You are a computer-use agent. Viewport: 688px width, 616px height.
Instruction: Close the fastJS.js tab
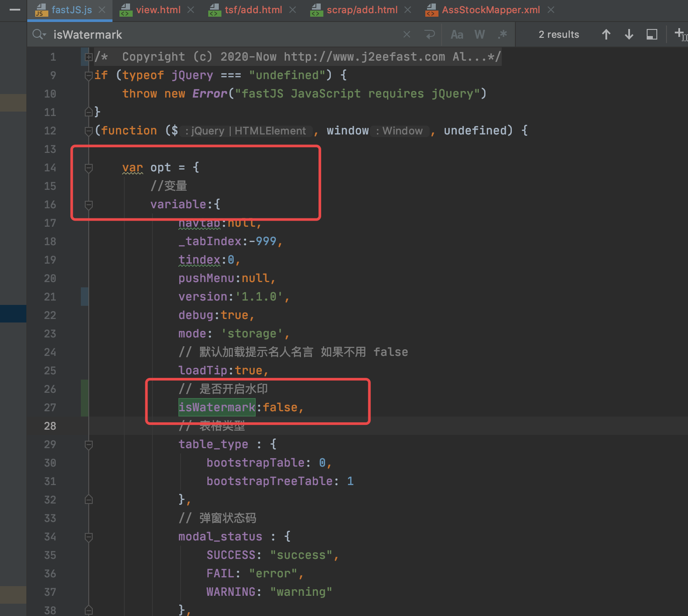coord(102,10)
